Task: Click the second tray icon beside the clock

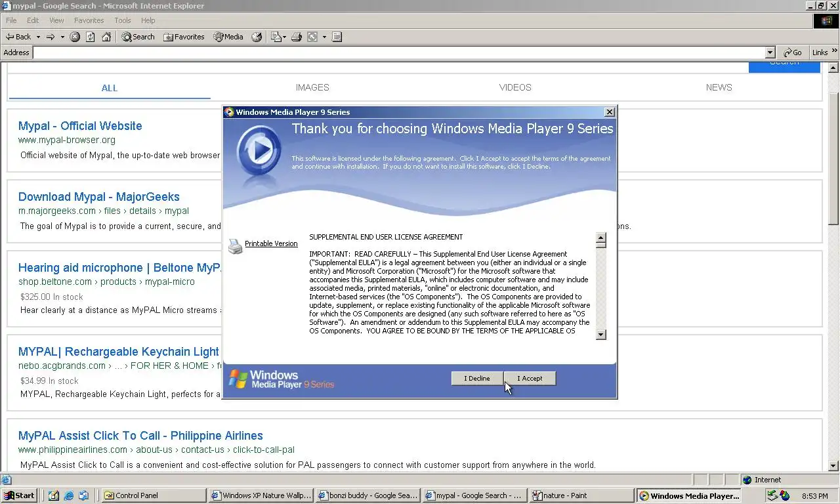Action: tap(784, 495)
